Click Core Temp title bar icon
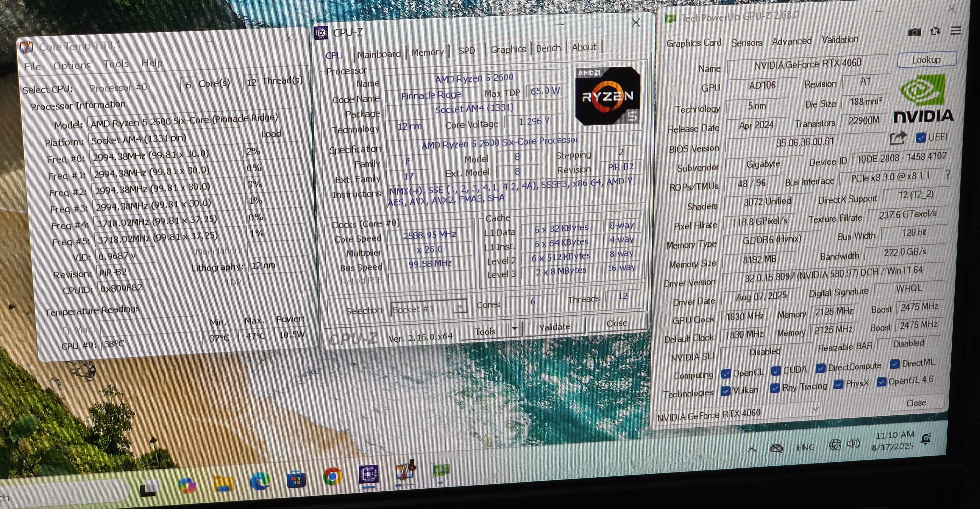 [x=27, y=47]
